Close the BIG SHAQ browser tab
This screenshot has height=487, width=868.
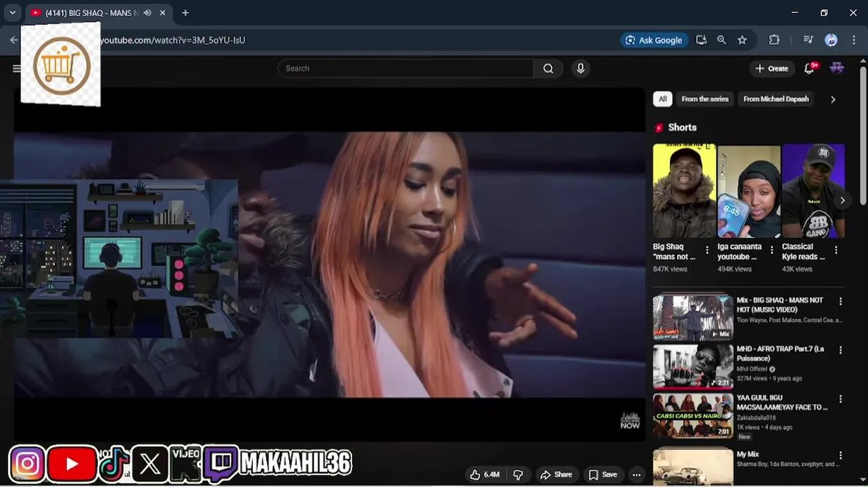coord(163,13)
